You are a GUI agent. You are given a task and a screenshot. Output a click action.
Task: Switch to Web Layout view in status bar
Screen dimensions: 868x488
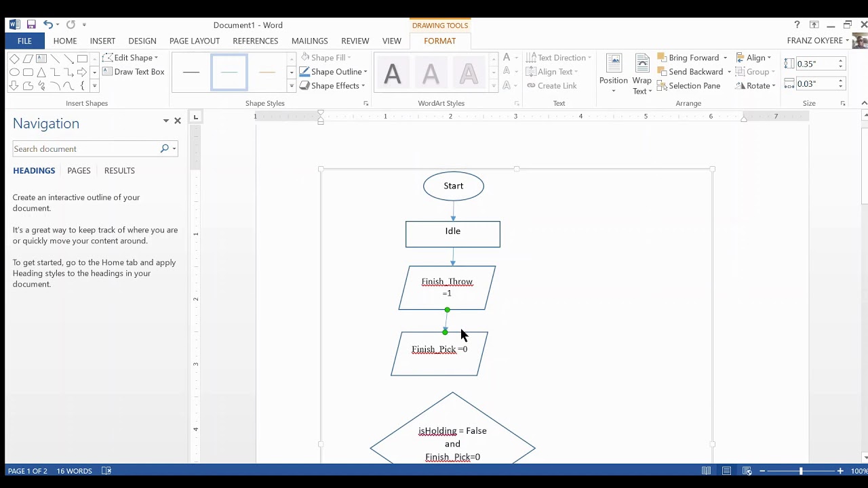(x=747, y=471)
